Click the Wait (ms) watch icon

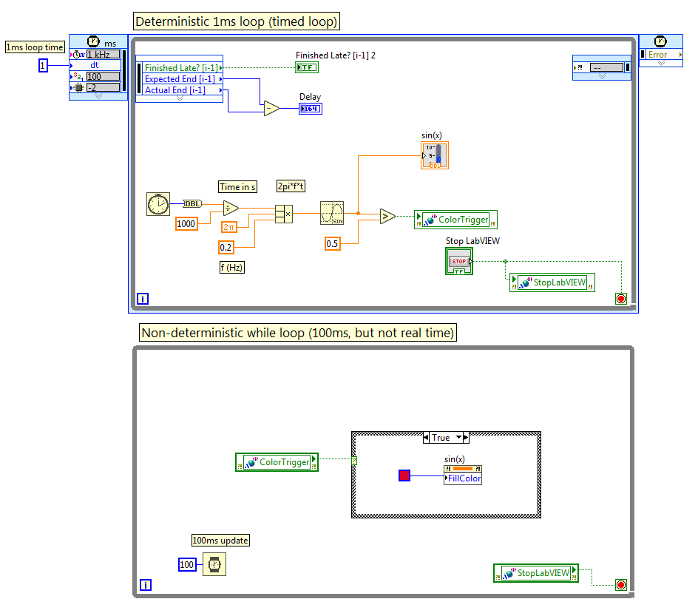coord(214,564)
